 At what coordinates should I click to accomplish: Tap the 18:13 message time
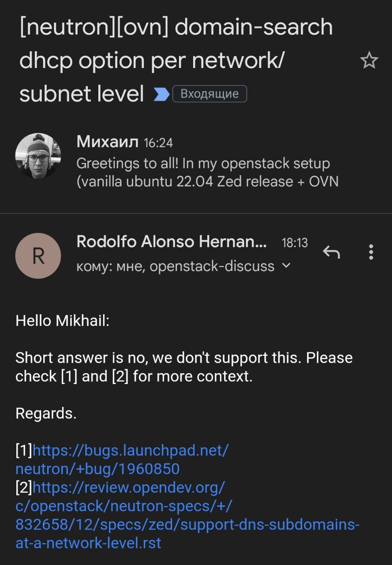pyautogui.click(x=295, y=243)
